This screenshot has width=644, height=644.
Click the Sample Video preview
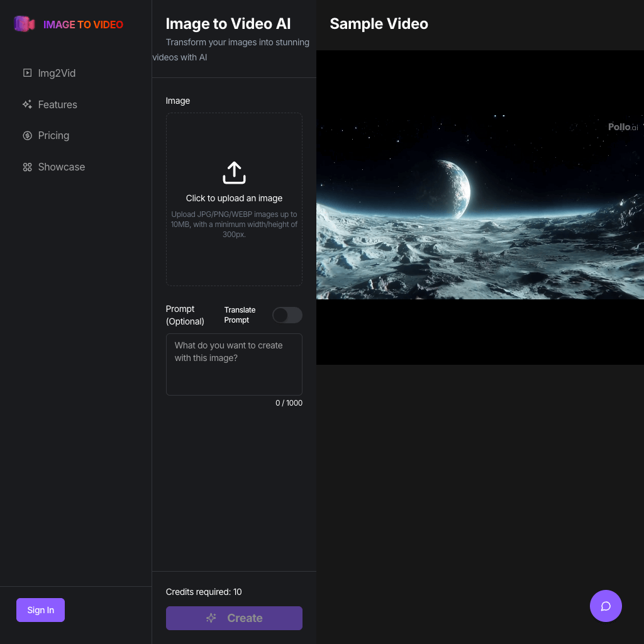[x=480, y=208]
